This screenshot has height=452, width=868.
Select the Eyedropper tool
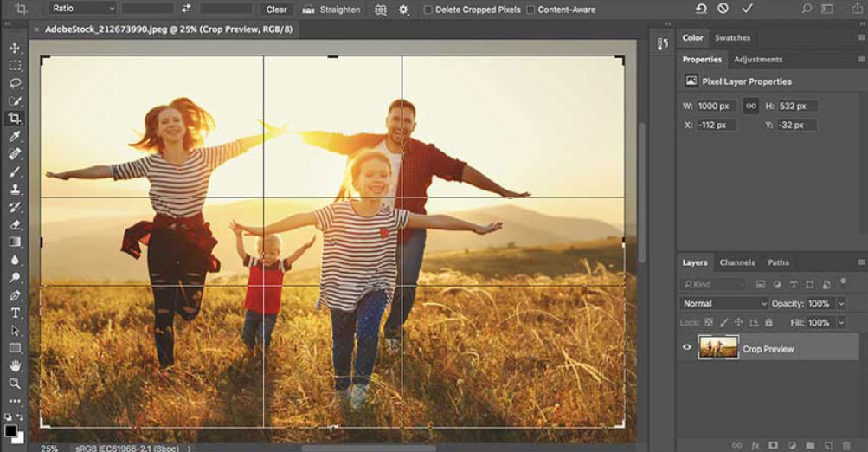tap(15, 136)
